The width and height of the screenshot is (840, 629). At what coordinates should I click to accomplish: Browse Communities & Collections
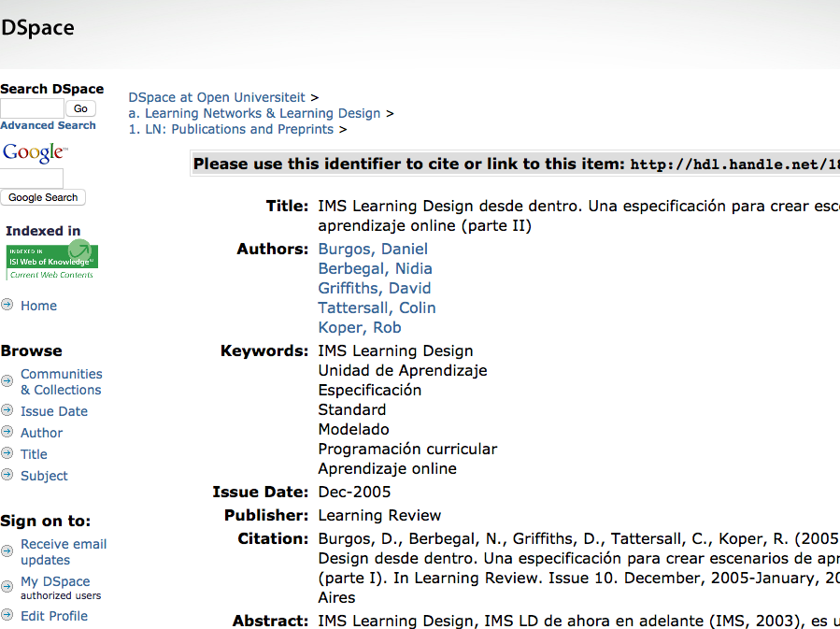(61, 382)
